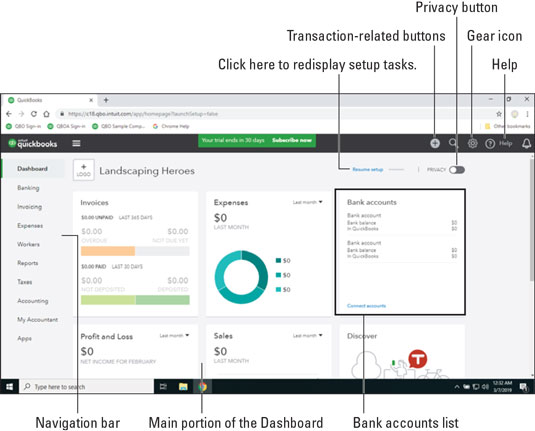Open the Chrome Help bookmark

click(x=171, y=126)
